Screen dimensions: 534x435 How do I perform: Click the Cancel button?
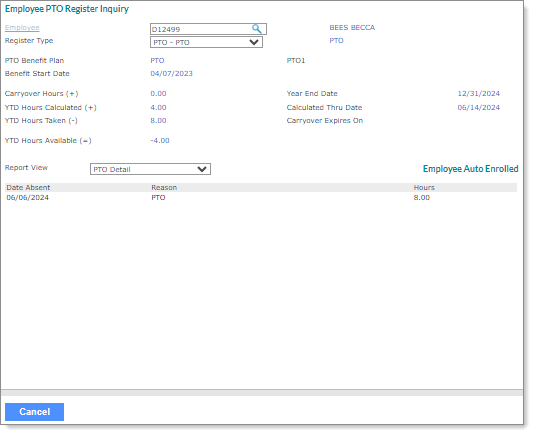pos(34,412)
